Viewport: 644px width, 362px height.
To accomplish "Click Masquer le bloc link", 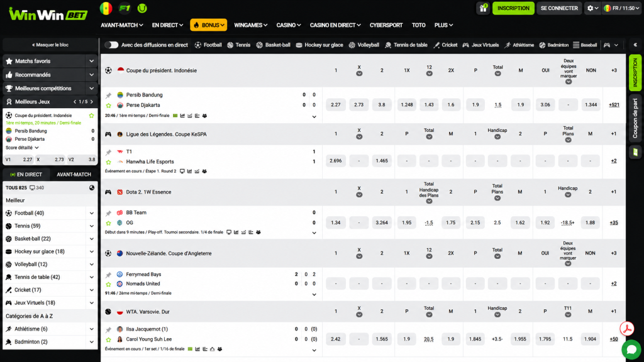I will pos(50,45).
